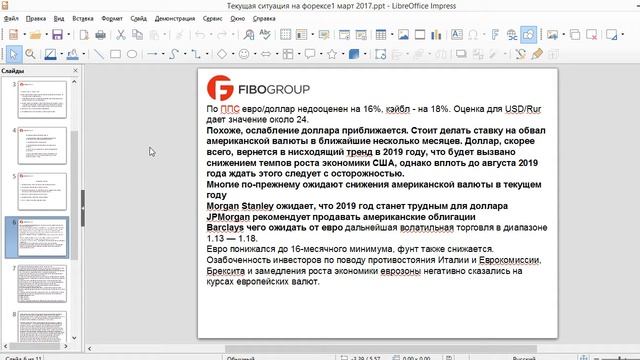Screen dimensions: 640x360
Task: Click the New document icon
Action: (x=13, y=35)
